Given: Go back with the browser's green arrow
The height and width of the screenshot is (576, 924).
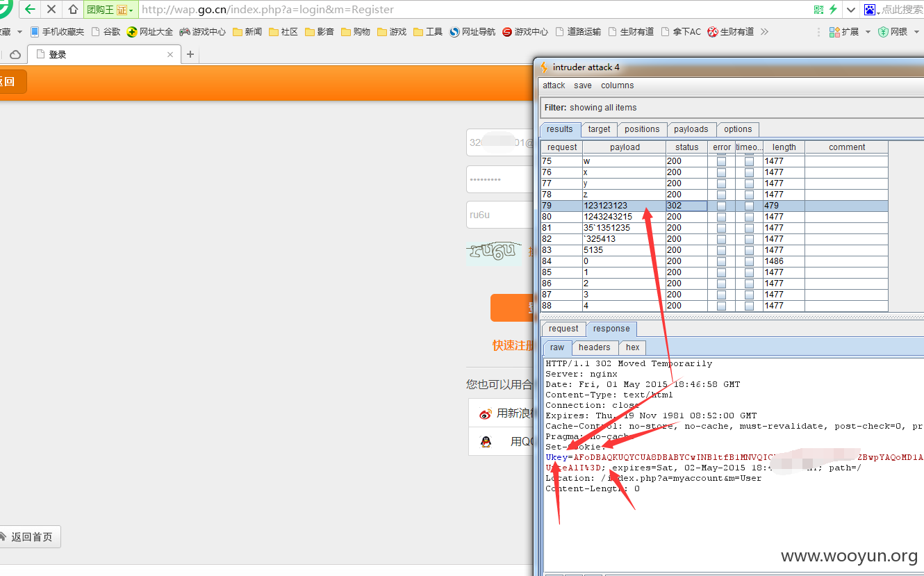Looking at the screenshot, I should pyautogui.click(x=30, y=10).
